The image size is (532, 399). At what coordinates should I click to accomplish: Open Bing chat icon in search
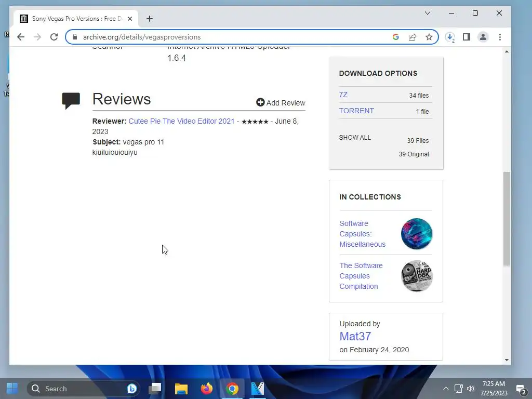(131, 389)
